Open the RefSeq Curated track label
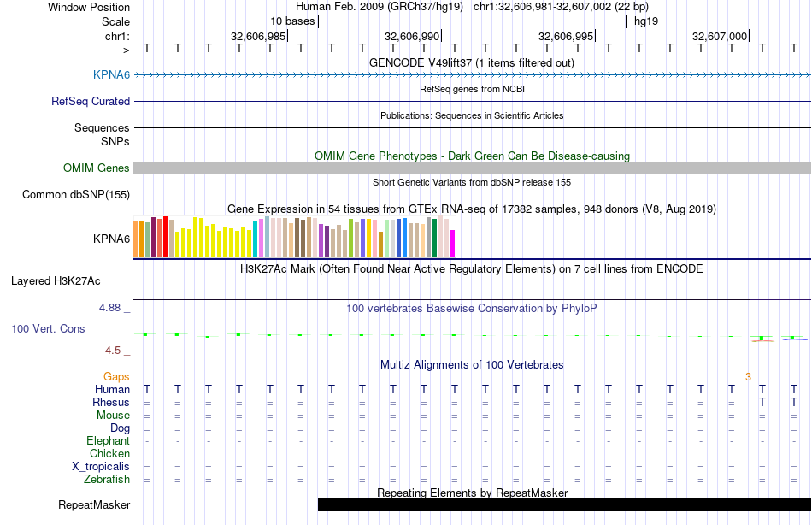 click(91, 101)
